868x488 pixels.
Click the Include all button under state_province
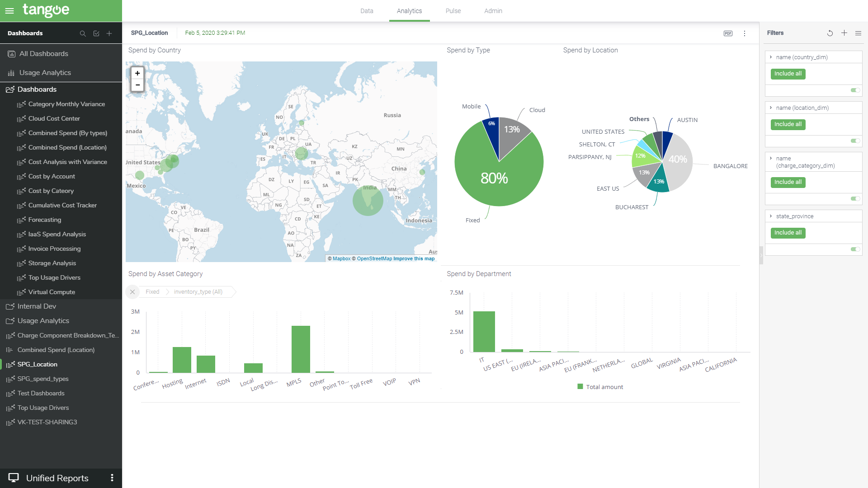pos(788,233)
